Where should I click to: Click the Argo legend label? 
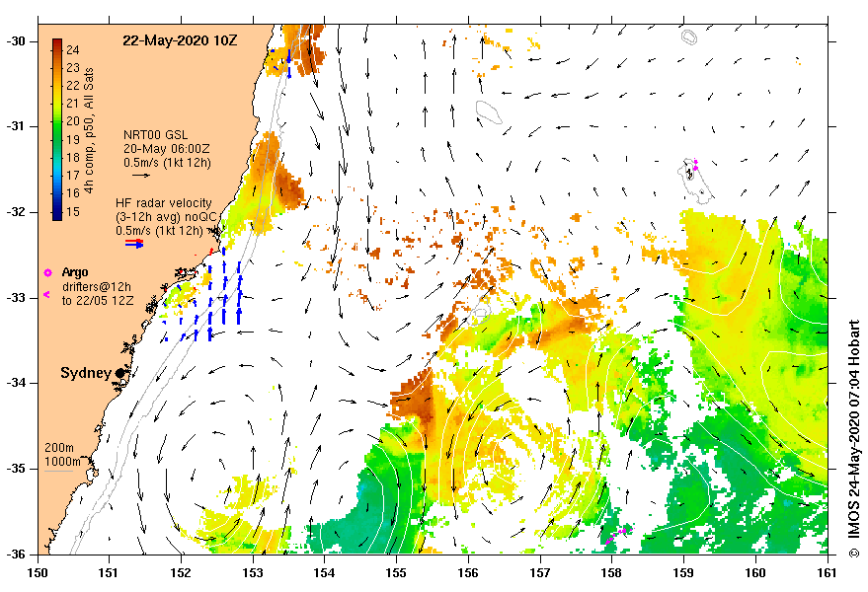click(75, 272)
